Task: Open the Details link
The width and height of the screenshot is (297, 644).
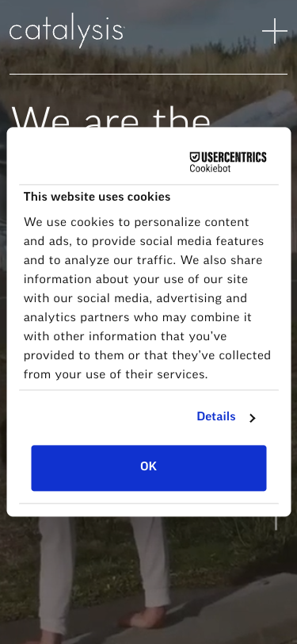Action: click(x=216, y=416)
